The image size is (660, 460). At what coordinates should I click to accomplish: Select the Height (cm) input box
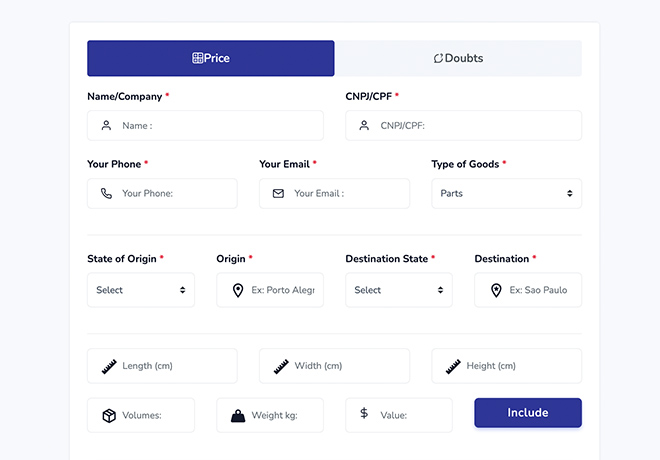pyautogui.click(x=519, y=366)
